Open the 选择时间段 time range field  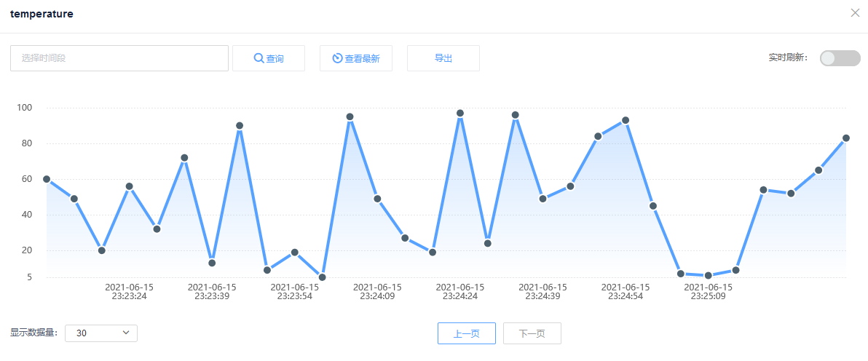tap(119, 58)
